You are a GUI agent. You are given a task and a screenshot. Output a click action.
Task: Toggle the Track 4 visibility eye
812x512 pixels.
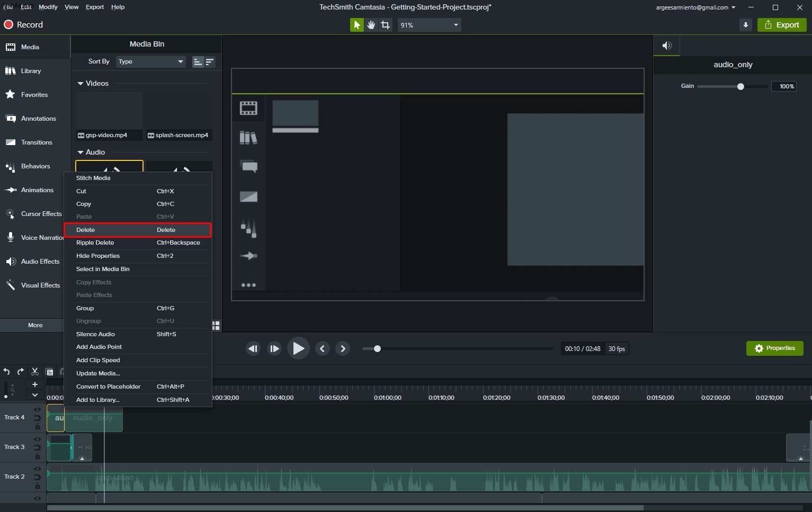click(38, 409)
